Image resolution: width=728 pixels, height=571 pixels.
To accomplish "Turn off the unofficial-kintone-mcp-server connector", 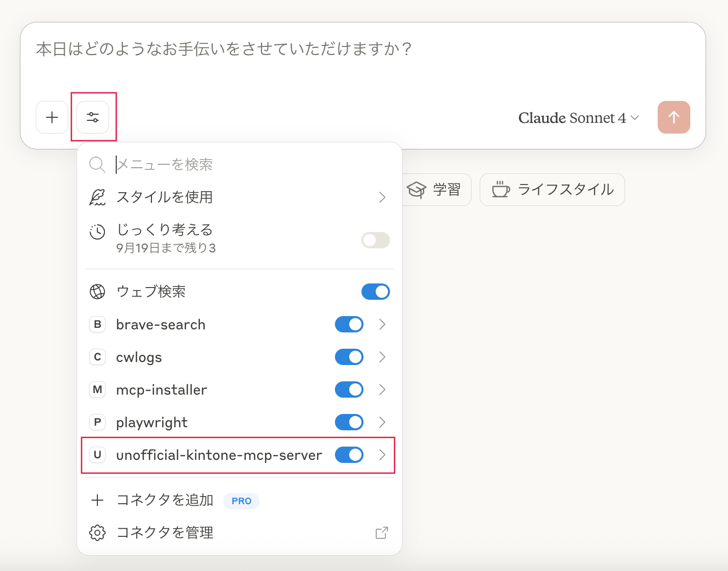I will click(x=349, y=455).
